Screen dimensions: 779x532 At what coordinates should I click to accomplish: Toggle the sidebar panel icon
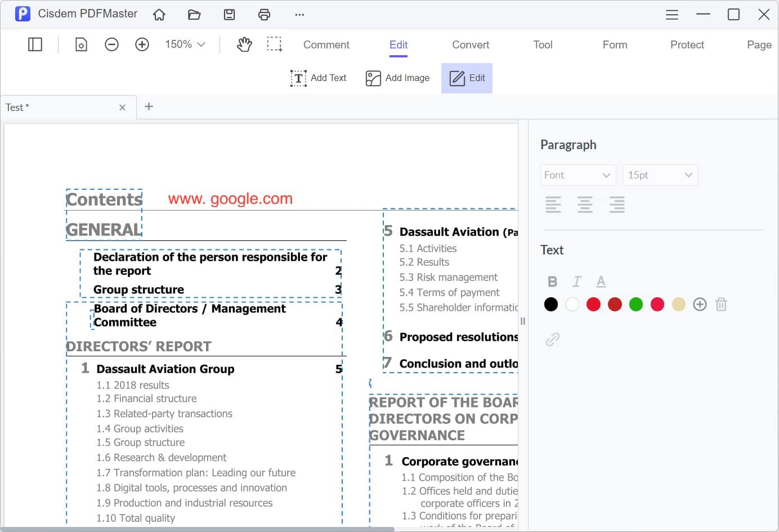(34, 44)
